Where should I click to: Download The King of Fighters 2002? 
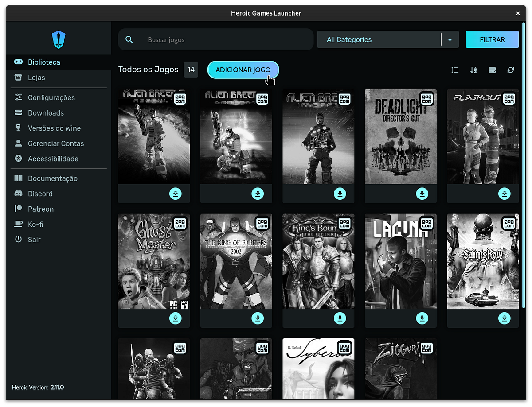[x=258, y=318]
